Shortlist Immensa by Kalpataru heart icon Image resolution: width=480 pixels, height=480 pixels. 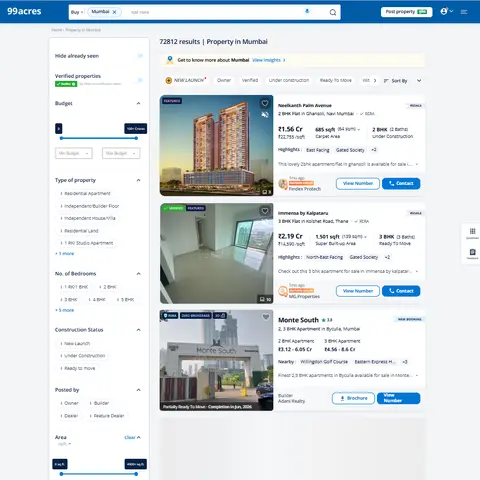tap(265, 211)
